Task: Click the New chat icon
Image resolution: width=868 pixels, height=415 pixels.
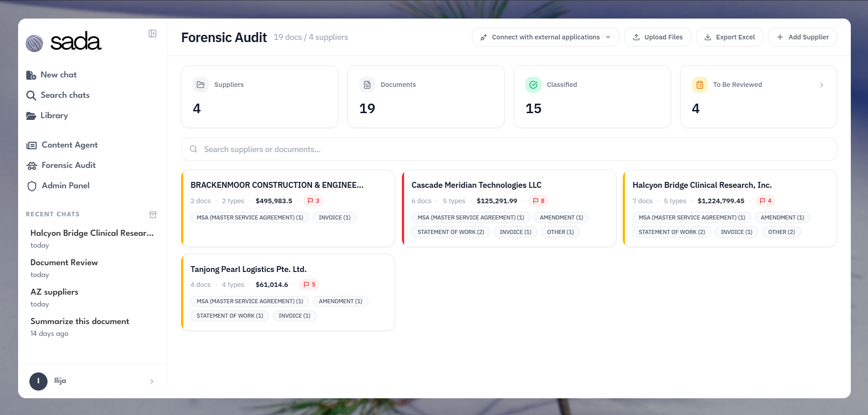Action: 31,75
